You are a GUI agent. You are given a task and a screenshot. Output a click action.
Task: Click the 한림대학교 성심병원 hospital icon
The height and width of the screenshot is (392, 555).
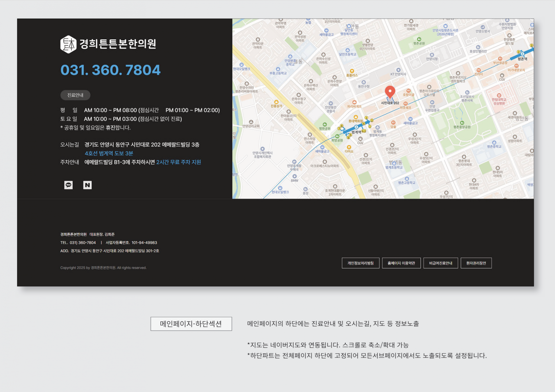[x=499, y=95]
